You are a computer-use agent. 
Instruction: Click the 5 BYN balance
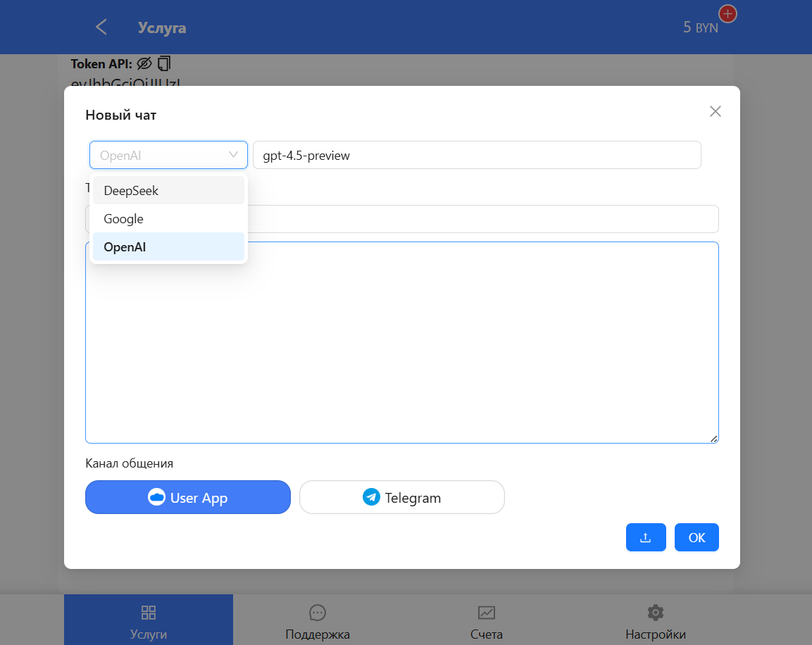pyautogui.click(x=700, y=27)
